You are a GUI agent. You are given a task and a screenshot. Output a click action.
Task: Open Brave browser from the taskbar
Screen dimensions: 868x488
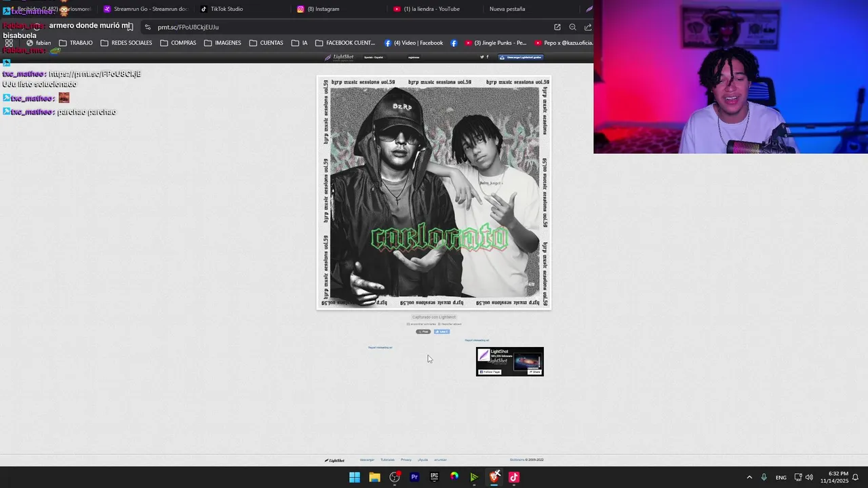coord(494,477)
